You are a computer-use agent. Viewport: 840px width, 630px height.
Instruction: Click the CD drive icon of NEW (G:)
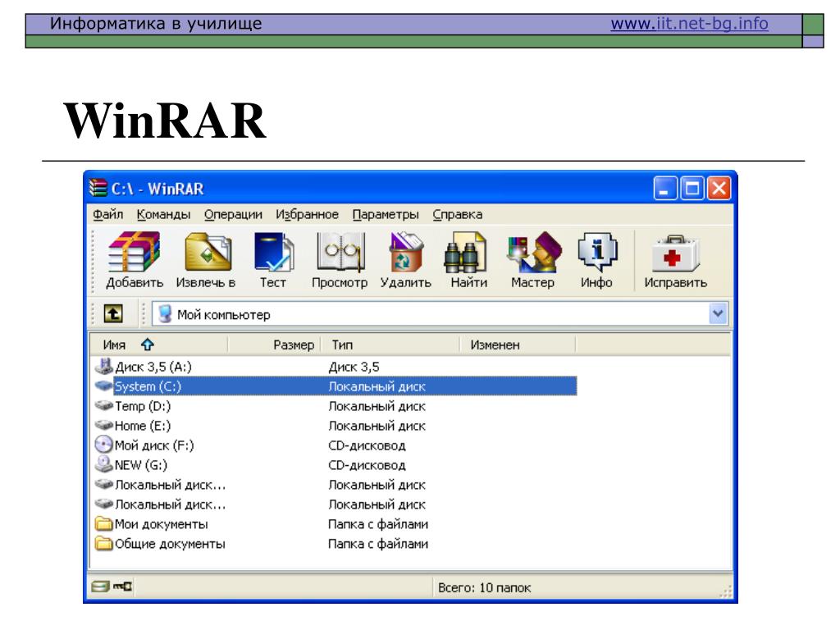[x=103, y=464]
